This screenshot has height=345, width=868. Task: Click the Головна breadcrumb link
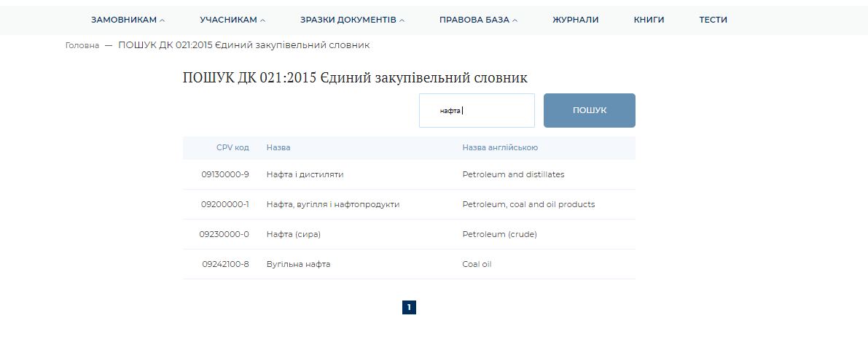82,45
